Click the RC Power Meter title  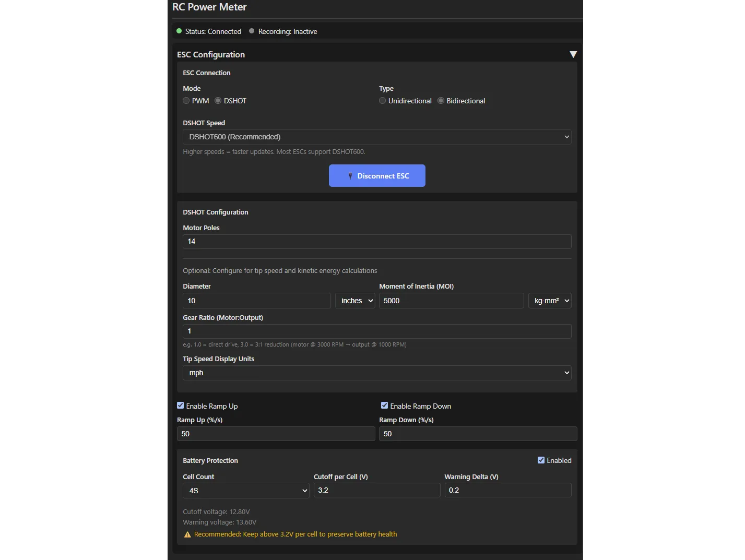[209, 7]
